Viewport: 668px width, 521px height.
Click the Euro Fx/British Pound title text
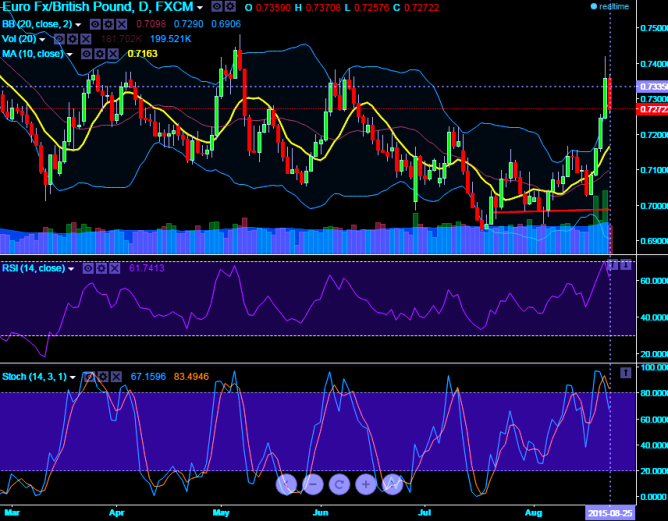(99, 7)
